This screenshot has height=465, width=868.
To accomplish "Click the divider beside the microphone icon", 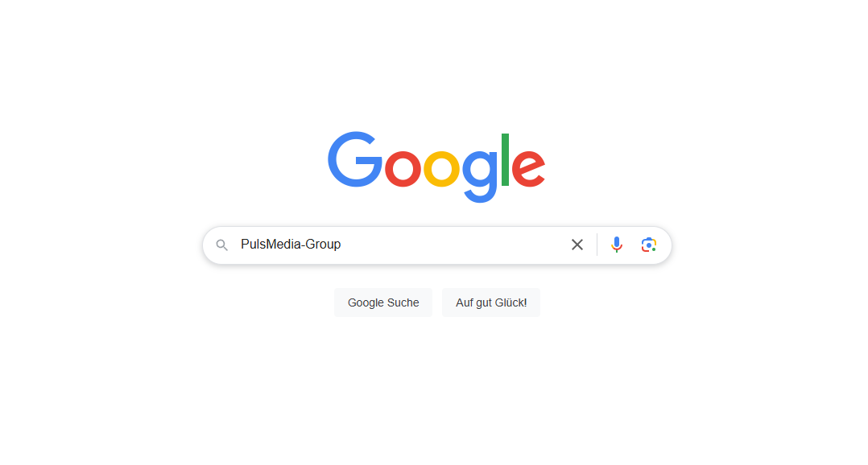I will (597, 245).
